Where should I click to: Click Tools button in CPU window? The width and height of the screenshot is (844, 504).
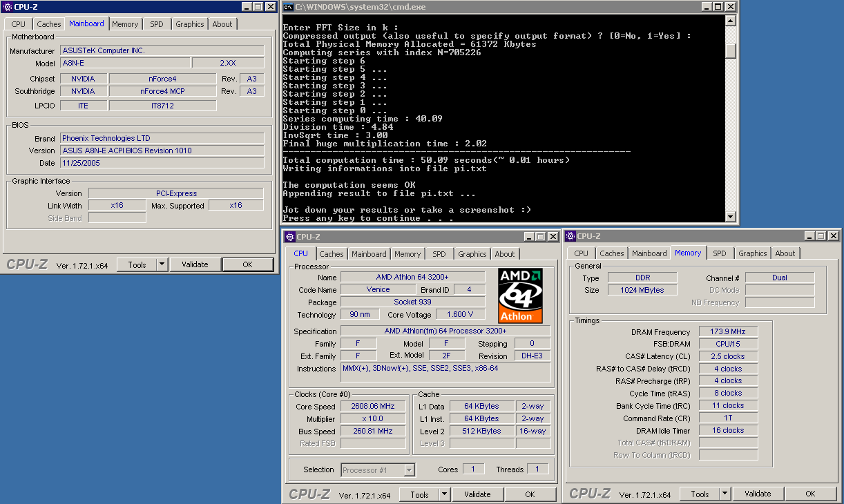pyautogui.click(x=419, y=494)
